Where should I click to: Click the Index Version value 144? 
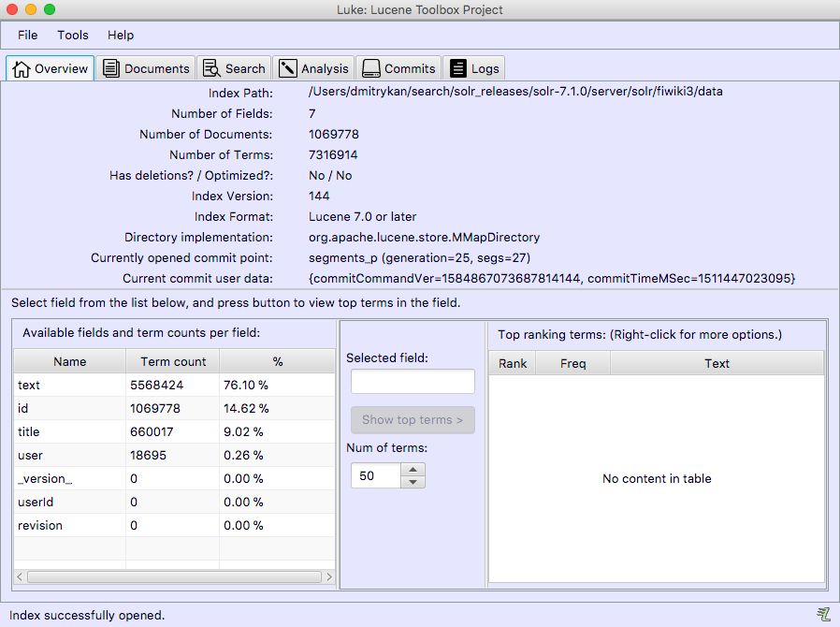click(319, 197)
